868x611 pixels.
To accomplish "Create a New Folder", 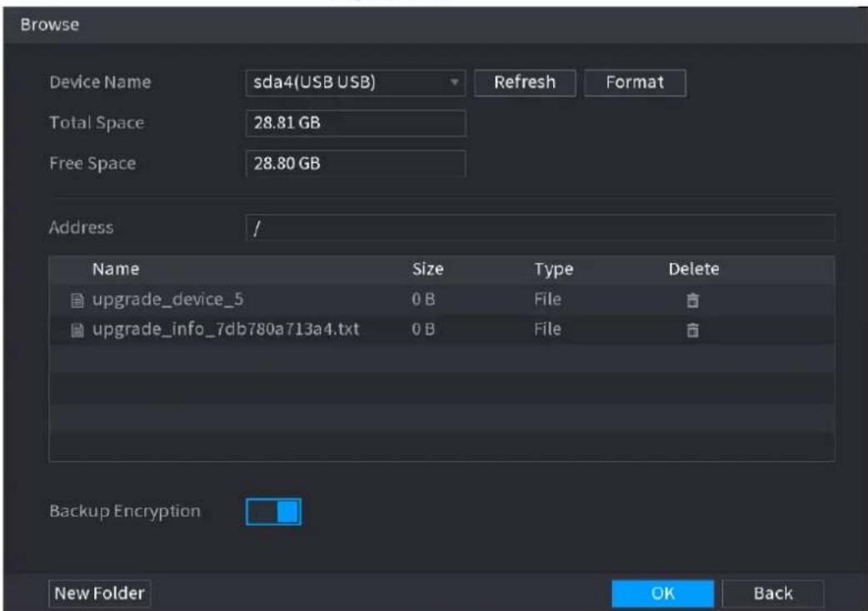I will 100,594.
